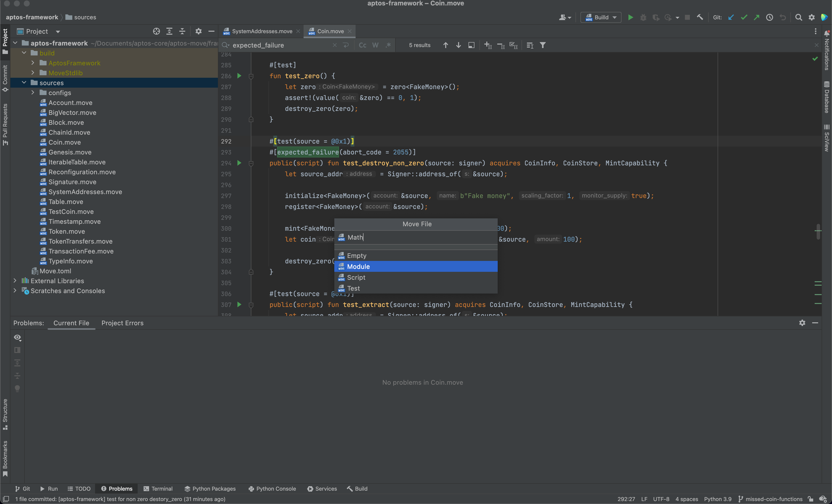Open Build run configuration dropdown

[601, 17]
